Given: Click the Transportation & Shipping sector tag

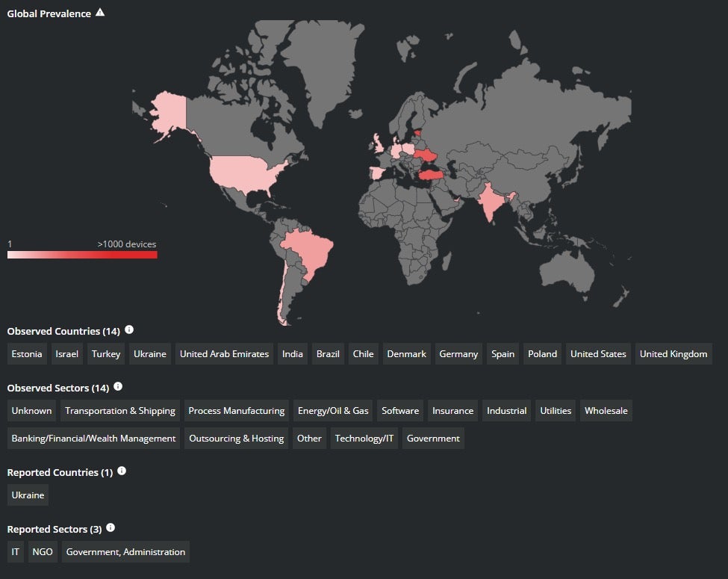Looking at the screenshot, I should point(120,411).
